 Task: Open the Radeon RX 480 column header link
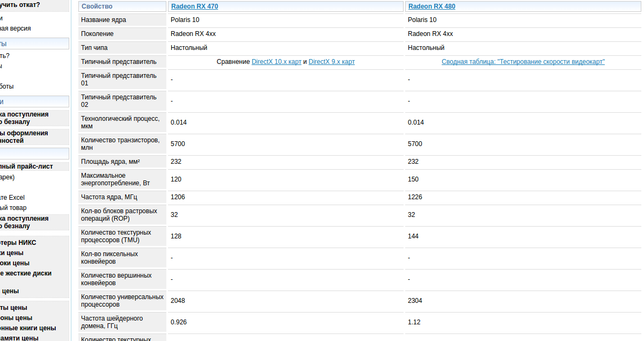[431, 6]
